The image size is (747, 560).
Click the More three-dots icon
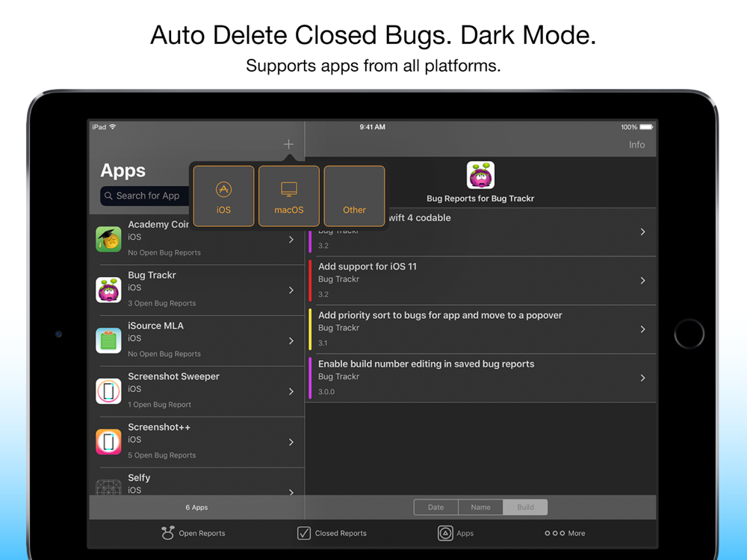click(554, 533)
